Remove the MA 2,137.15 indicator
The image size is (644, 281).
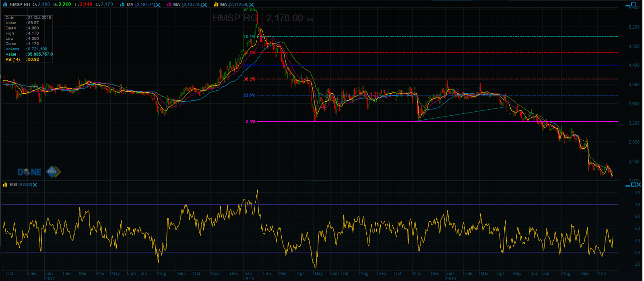click(x=205, y=5)
